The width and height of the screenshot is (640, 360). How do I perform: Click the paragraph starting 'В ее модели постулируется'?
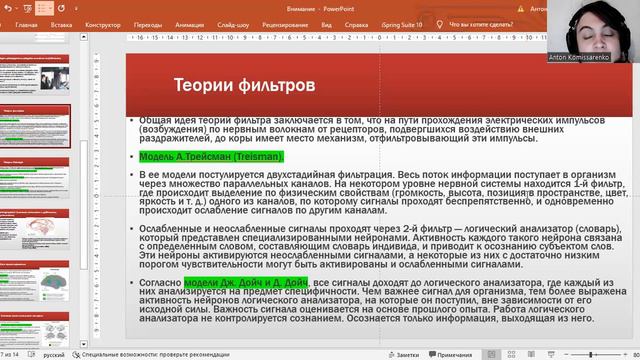point(383,192)
